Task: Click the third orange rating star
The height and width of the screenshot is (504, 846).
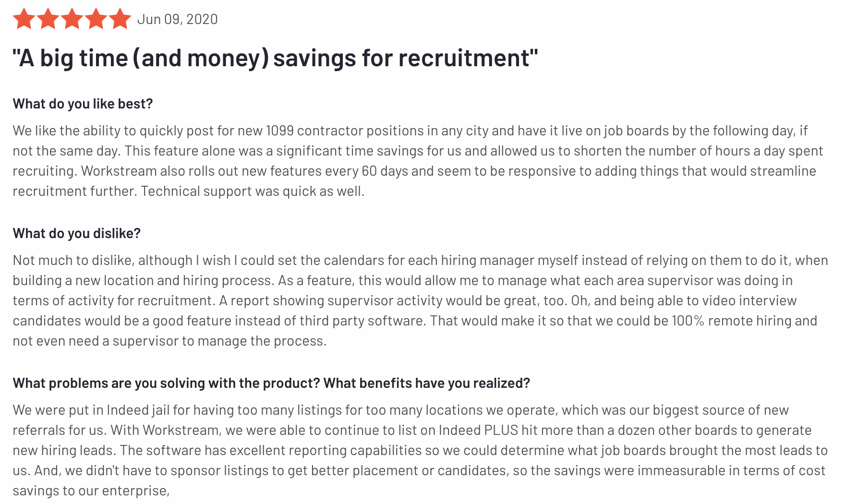Action: pyautogui.click(x=72, y=19)
